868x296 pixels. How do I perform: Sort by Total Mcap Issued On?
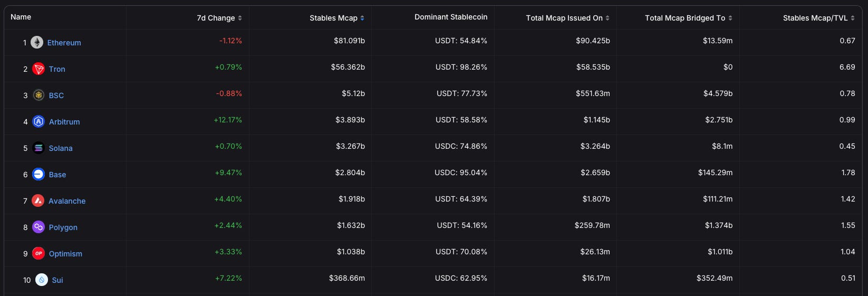tap(567, 18)
